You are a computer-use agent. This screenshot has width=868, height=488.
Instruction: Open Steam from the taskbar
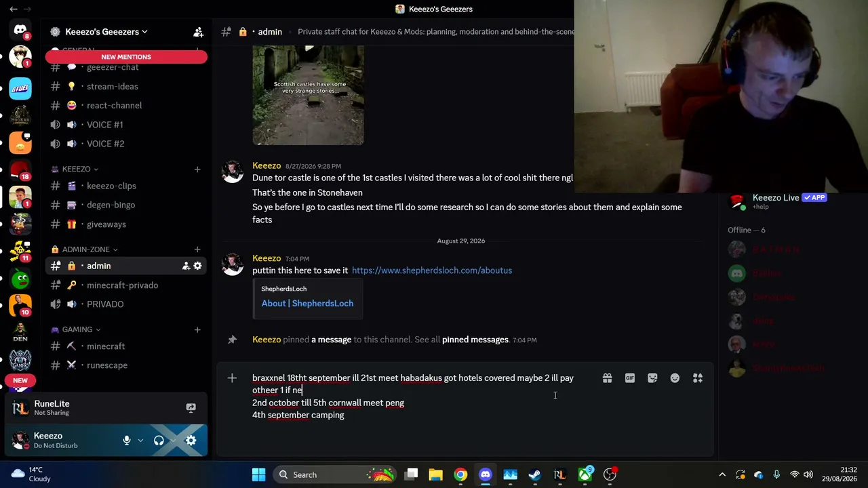click(x=535, y=474)
